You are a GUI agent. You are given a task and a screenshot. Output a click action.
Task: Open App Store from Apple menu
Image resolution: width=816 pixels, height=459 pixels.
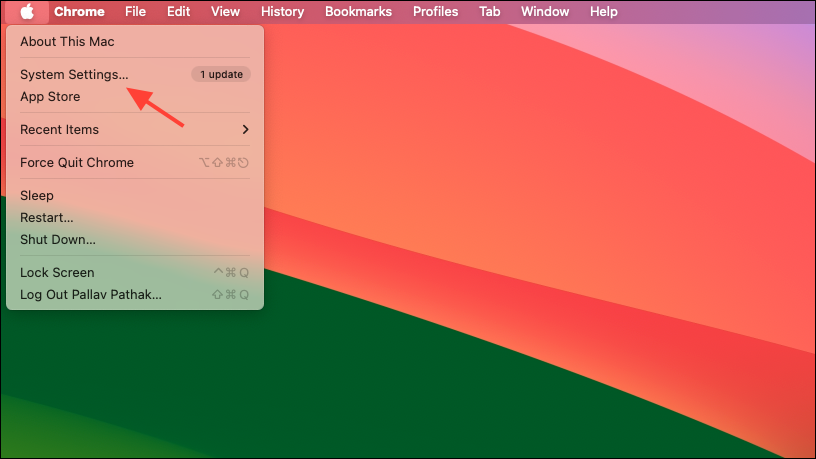135,97
